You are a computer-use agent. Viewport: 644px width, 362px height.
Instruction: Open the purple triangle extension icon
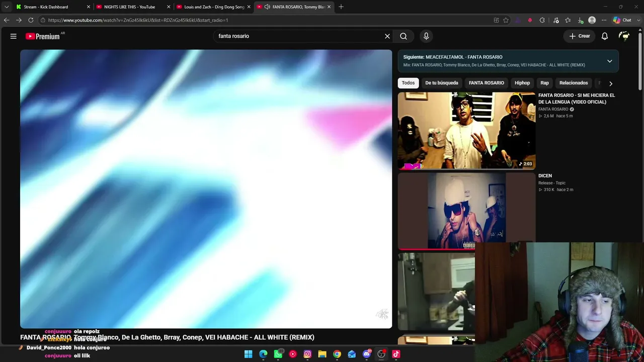pyautogui.click(x=518, y=20)
